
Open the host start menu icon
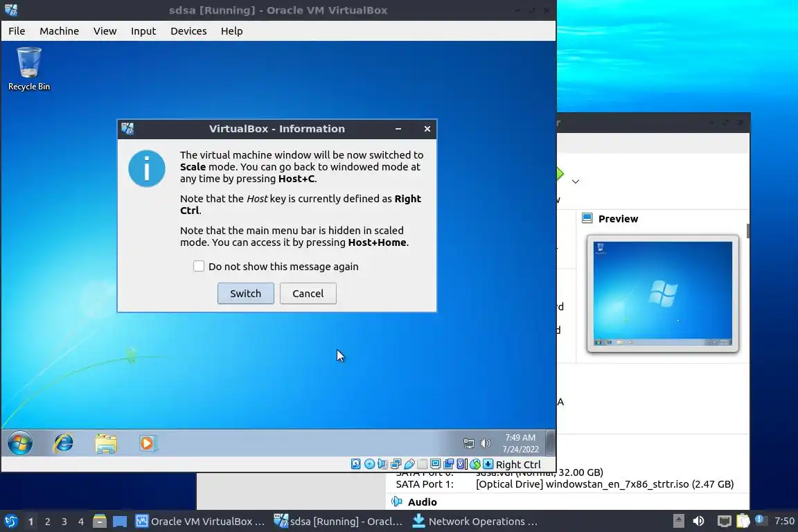coord(11,522)
